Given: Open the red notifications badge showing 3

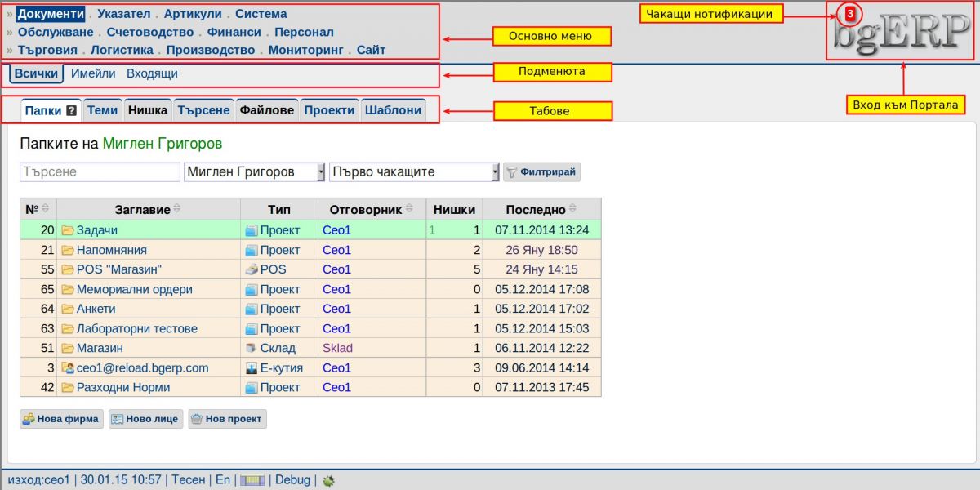Looking at the screenshot, I should 850,14.
